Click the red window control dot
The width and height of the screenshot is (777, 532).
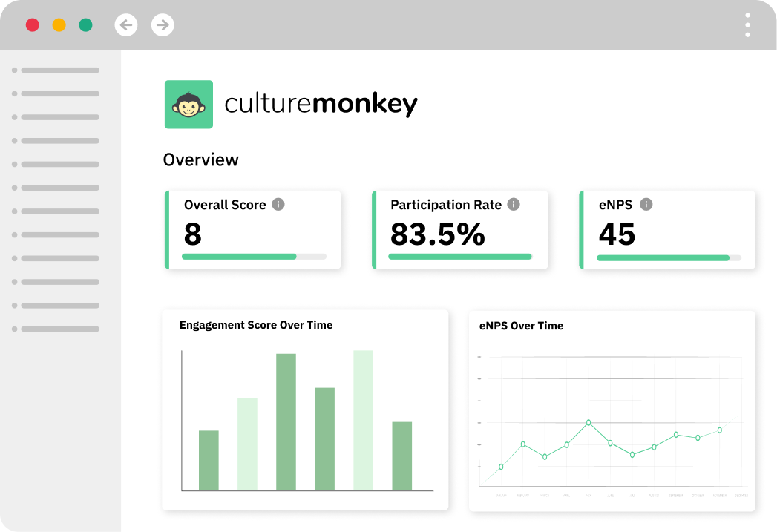coord(33,24)
